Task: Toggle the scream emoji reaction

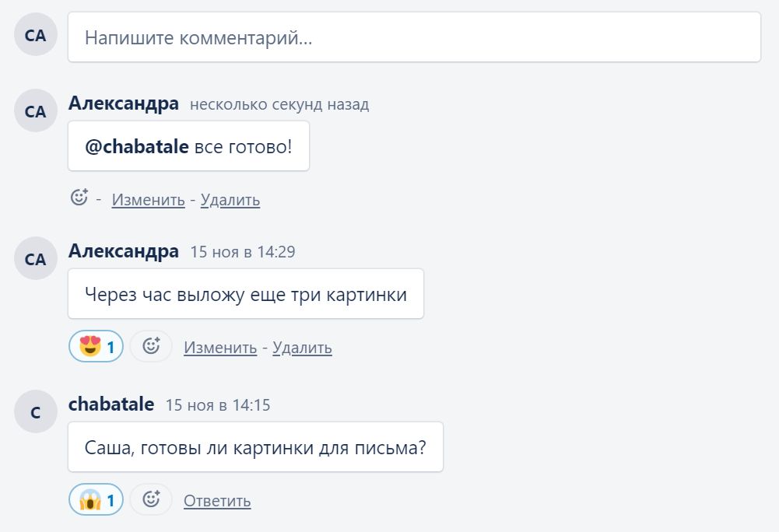Action: click(x=96, y=499)
